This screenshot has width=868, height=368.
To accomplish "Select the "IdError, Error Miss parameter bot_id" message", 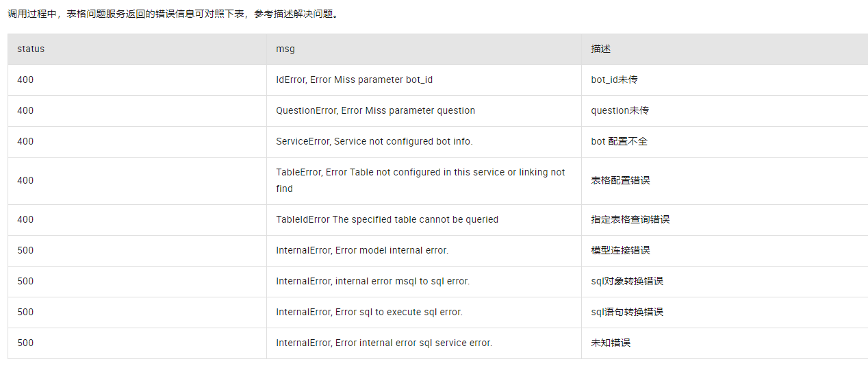I will [354, 80].
